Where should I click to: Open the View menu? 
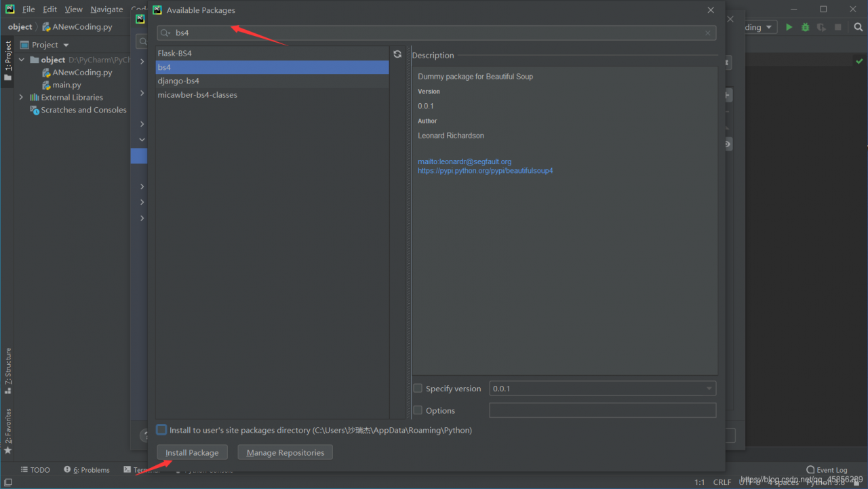pyautogui.click(x=74, y=9)
